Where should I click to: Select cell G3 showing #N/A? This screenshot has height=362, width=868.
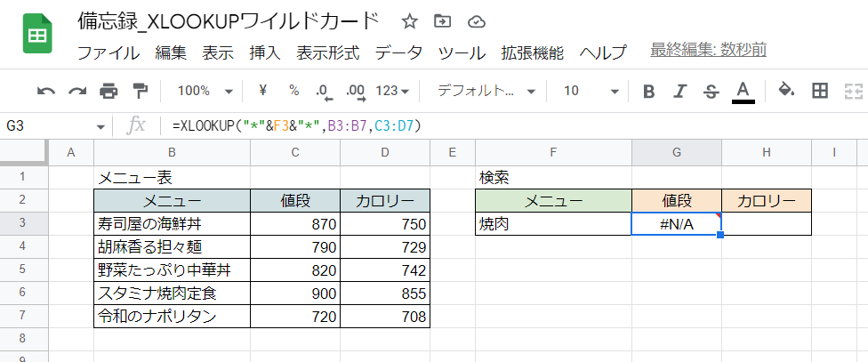click(x=677, y=223)
